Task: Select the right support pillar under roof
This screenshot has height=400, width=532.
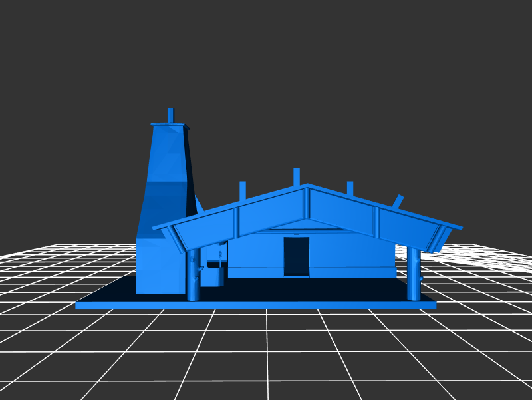Action: click(413, 274)
